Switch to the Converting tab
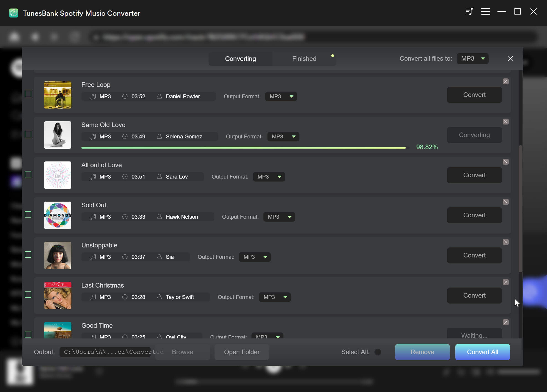The image size is (547, 392). (240, 59)
